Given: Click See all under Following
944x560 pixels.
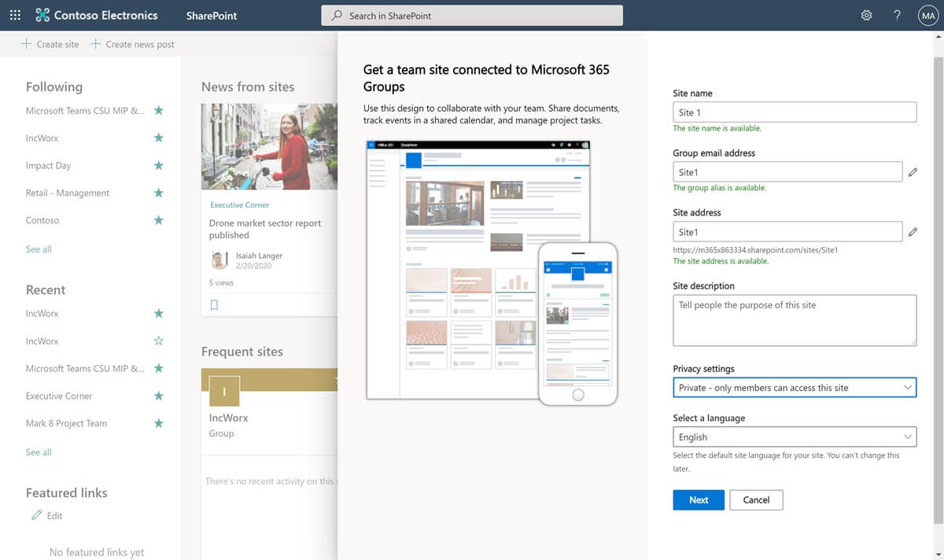Looking at the screenshot, I should (39, 249).
